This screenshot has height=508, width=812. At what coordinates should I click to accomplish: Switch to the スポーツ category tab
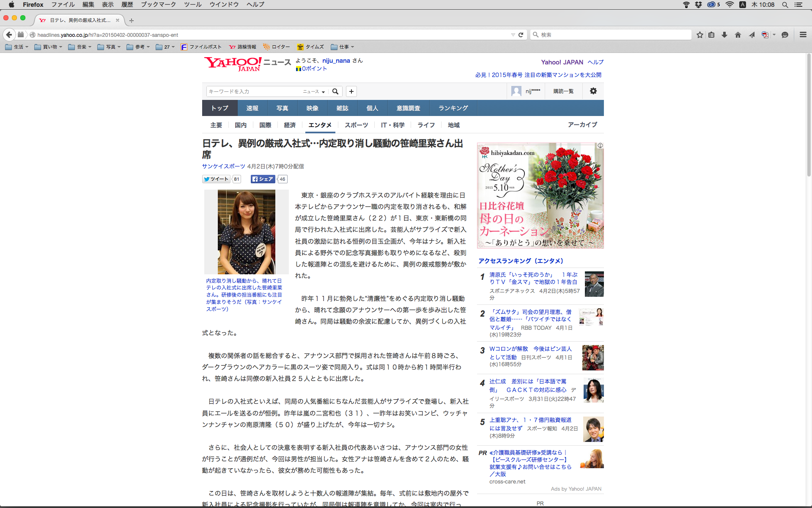(x=356, y=125)
